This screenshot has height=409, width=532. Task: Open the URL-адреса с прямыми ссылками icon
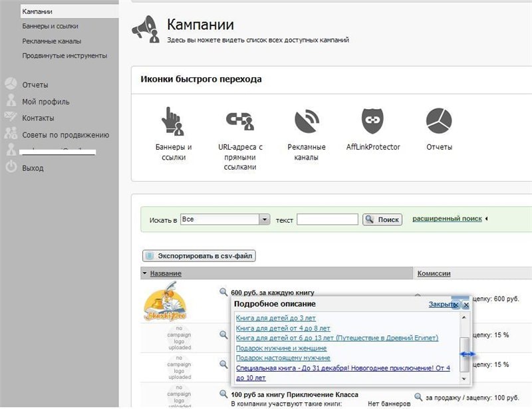(240, 122)
